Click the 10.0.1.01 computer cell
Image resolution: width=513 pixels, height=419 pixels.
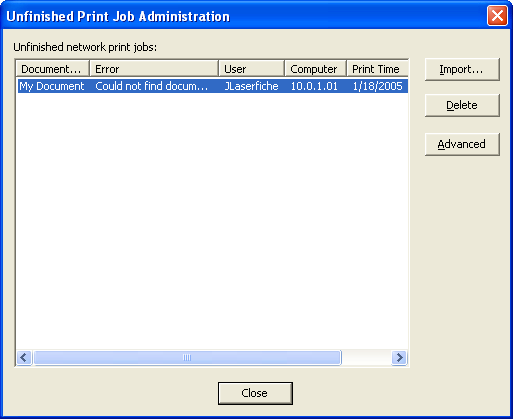[x=314, y=86]
